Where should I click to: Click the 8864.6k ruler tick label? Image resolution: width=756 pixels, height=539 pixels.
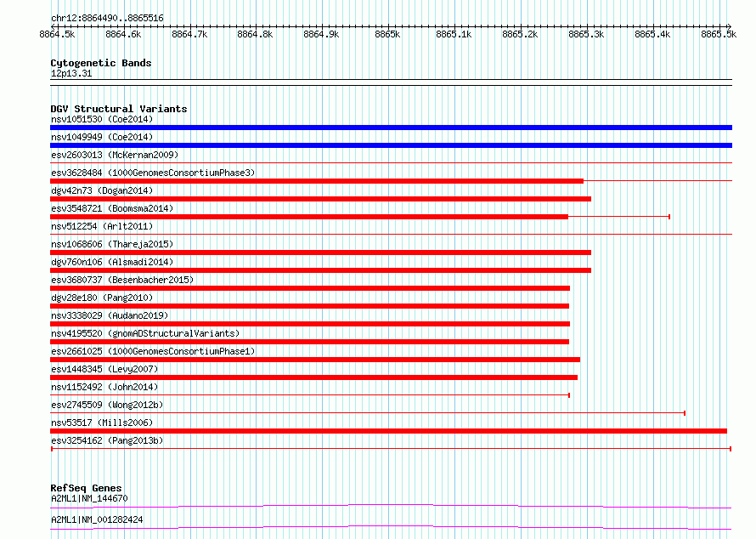pyautogui.click(x=123, y=34)
